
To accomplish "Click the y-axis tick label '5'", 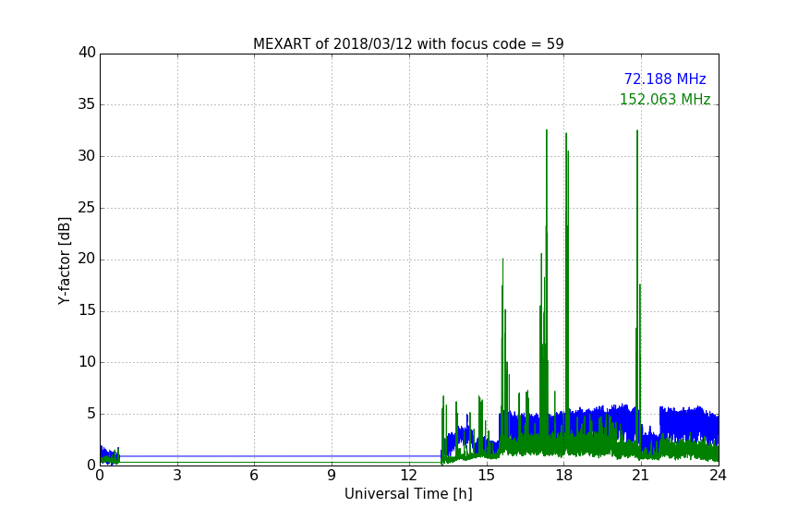I will coord(91,414).
